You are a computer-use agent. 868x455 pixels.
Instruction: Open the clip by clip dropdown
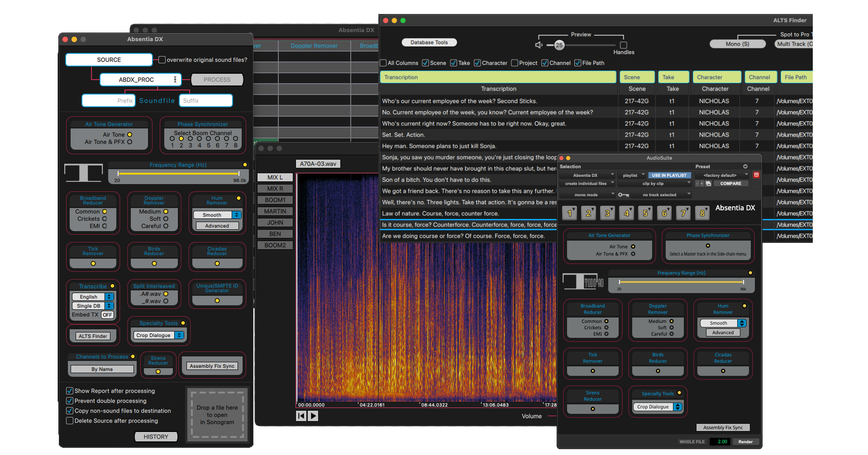pyautogui.click(x=654, y=184)
